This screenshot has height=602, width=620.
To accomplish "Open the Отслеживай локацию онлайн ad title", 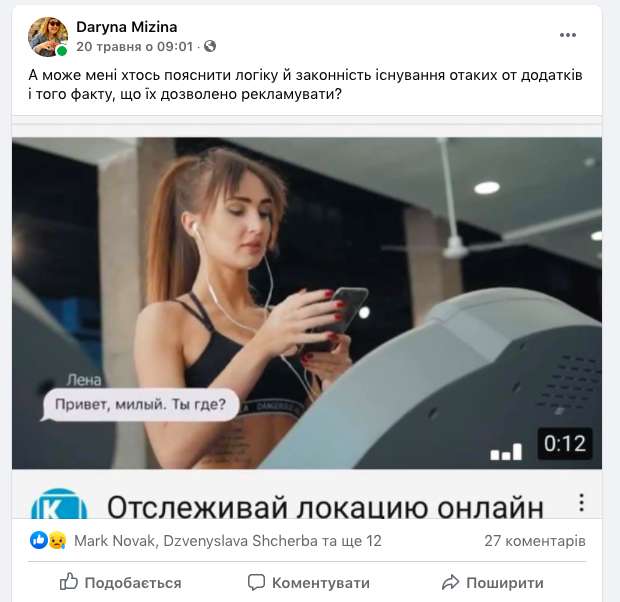I will [x=325, y=507].
